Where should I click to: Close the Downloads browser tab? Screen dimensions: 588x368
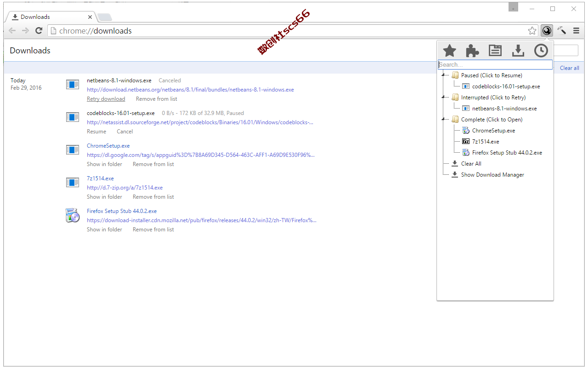(x=90, y=17)
